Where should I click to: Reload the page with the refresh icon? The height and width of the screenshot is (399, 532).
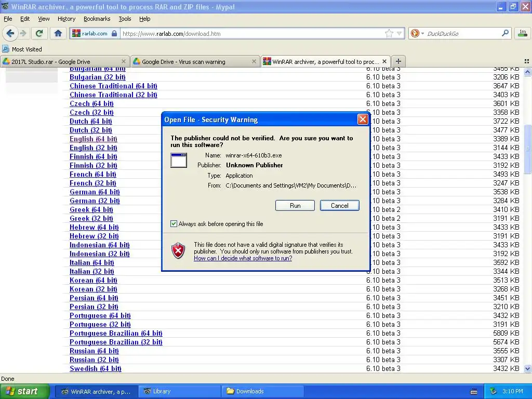pyautogui.click(x=39, y=33)
